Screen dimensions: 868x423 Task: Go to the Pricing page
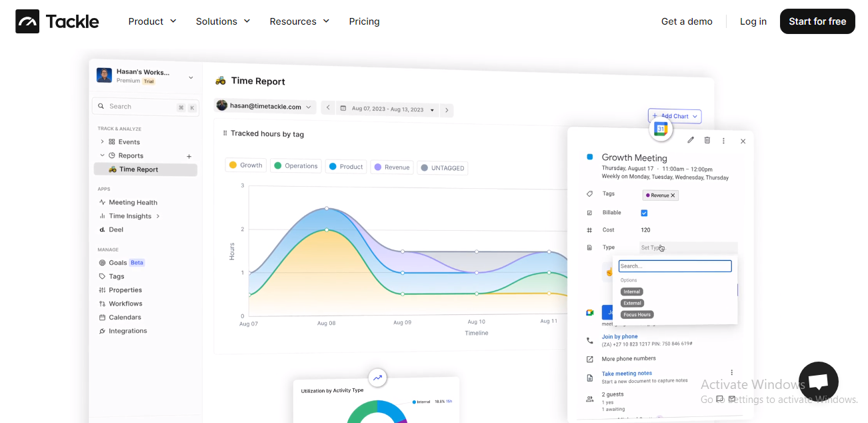point(364,21)
